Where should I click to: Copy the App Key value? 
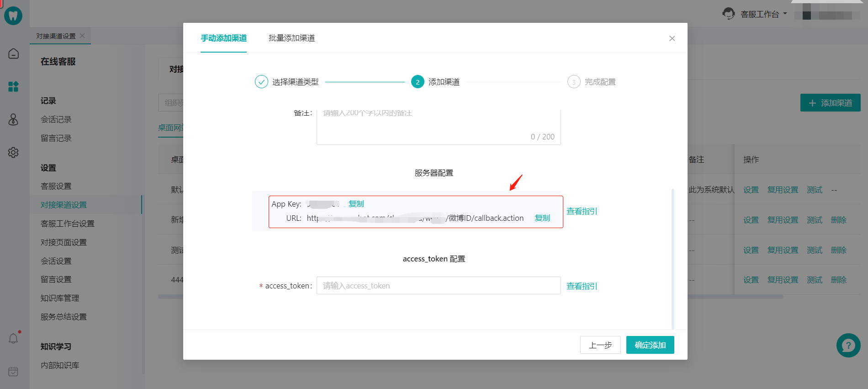coord(356,204)
